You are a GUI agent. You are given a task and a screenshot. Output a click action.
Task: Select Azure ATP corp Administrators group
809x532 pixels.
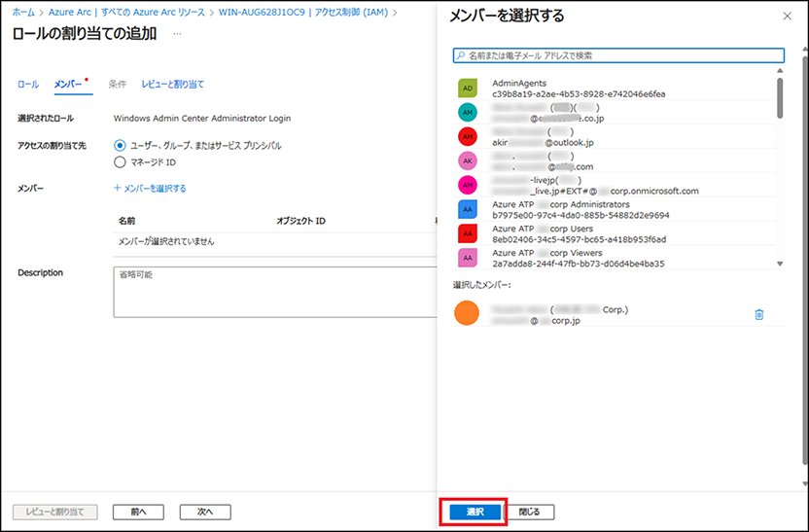click(x=614, y=209)
